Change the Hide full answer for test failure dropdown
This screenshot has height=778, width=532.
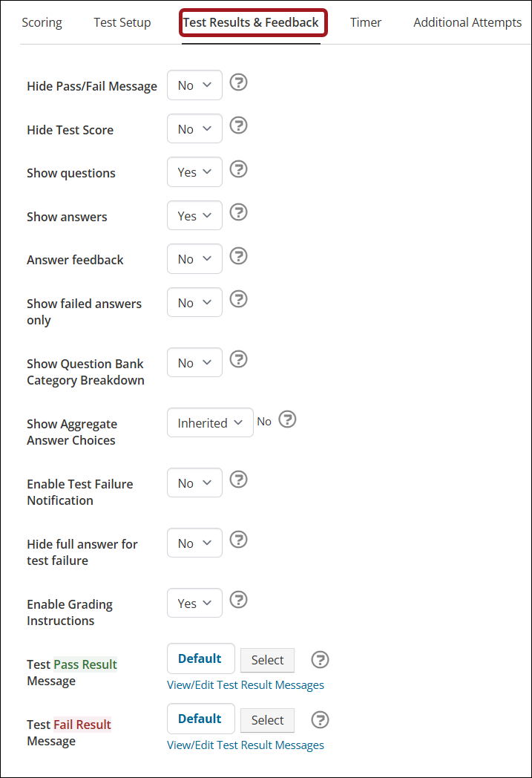coord(194,543)
